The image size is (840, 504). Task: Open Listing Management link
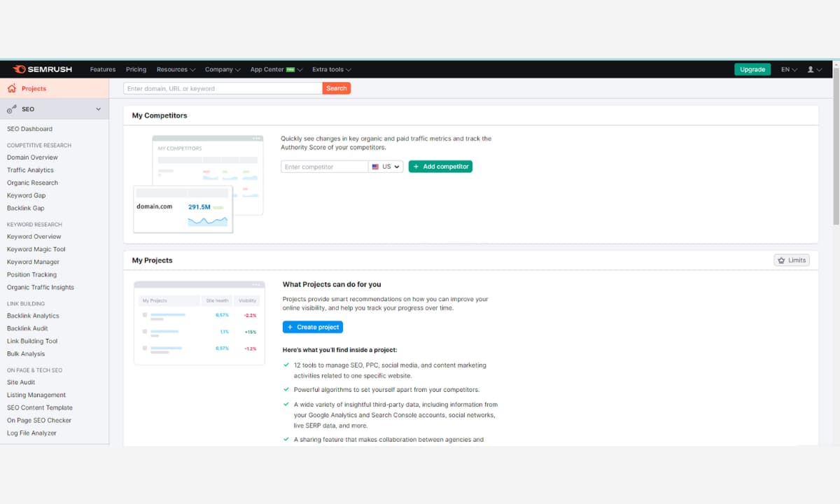coord(36,395)
